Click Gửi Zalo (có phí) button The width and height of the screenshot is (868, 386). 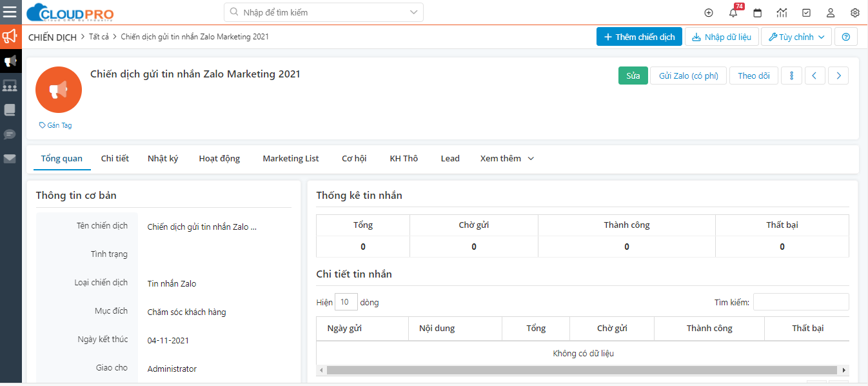(x=689, y=76)
